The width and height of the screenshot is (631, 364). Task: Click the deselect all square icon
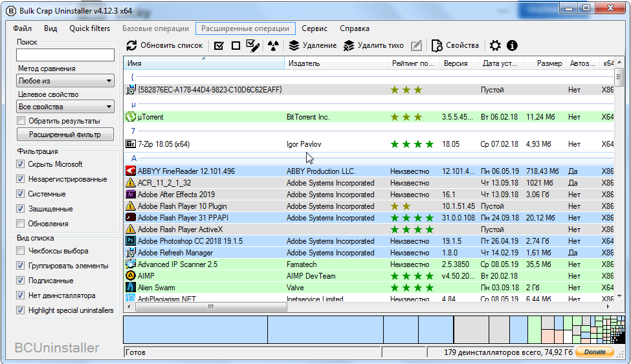click(x=236, y=46)
